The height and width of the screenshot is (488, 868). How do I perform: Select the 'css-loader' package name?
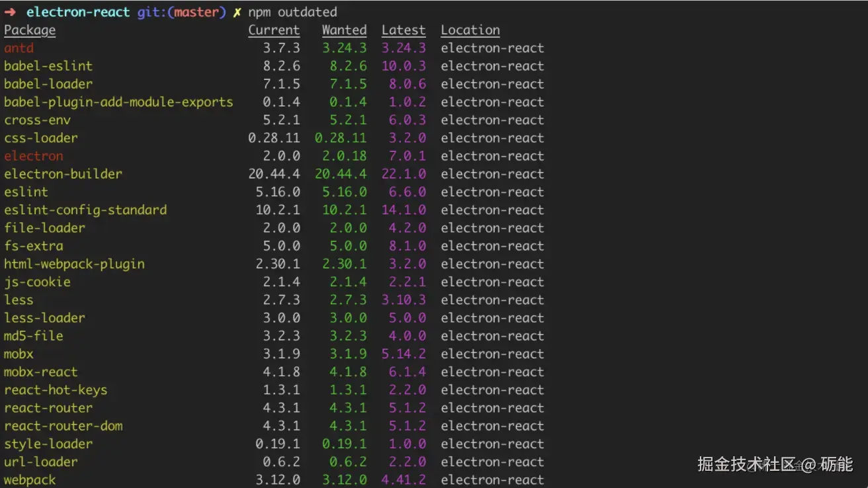tap(41, 138)
